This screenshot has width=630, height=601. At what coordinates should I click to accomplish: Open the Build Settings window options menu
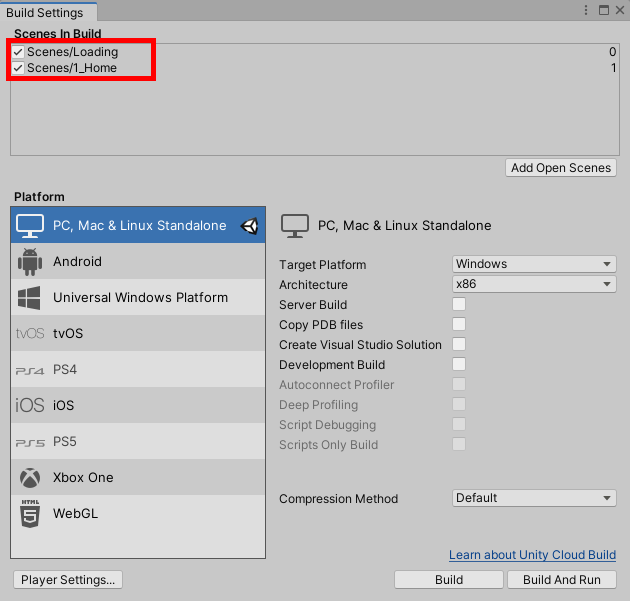point(586,10)
